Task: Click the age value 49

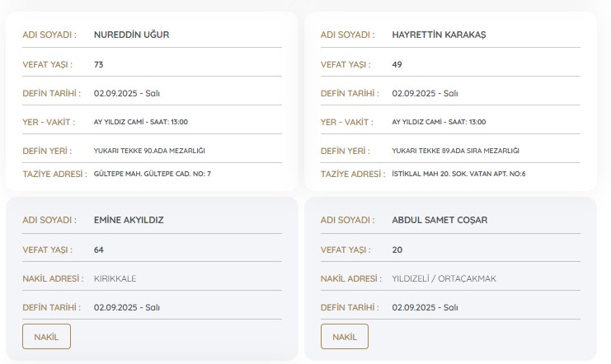Action: 397,64
